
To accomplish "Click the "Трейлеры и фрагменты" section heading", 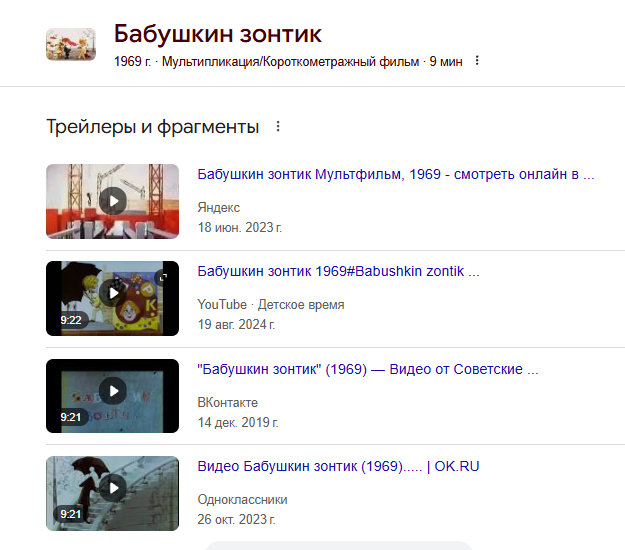I will point(153,126).
